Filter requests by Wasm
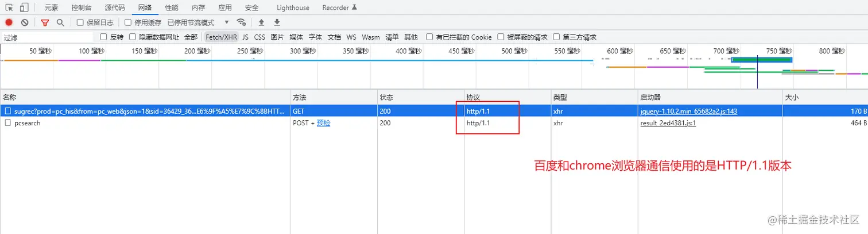Screen dimensions: 868x234 pos(371,37)
